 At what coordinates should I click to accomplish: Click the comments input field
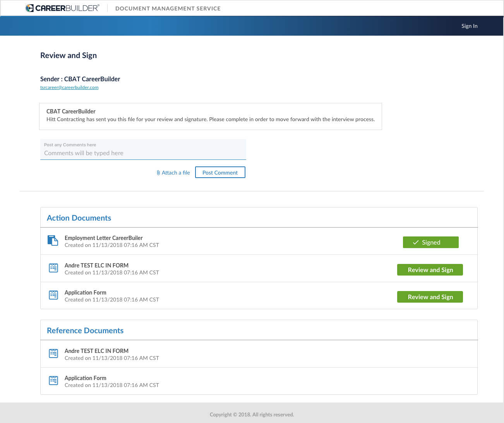[x=143, y=151]
